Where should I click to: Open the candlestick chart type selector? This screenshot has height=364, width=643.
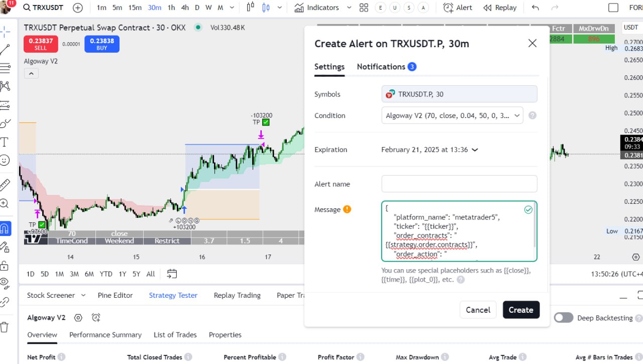266,8
